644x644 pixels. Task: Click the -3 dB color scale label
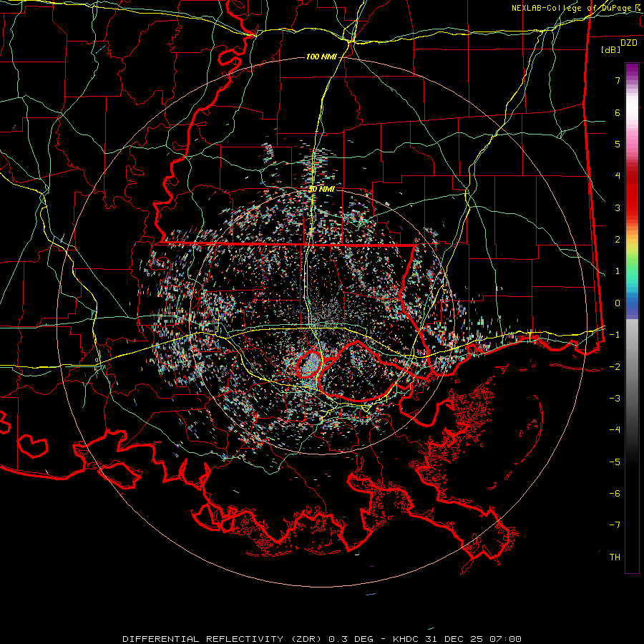[615, 399]
